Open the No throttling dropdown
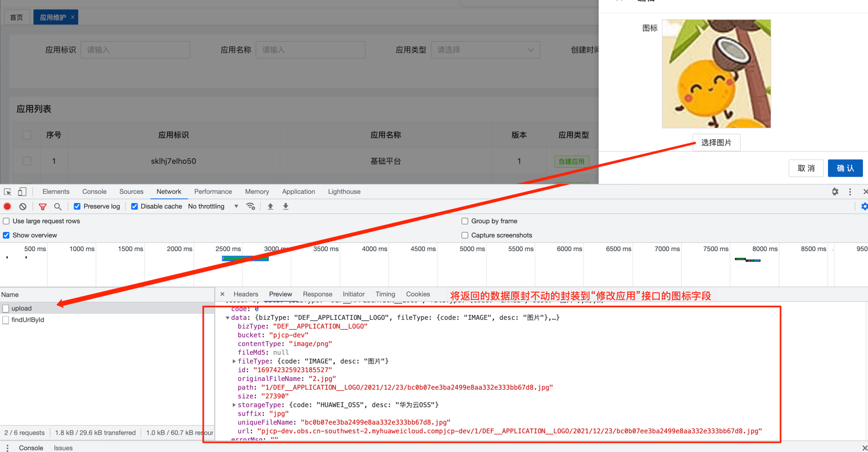Image resolution: width=868 pixels, height=452 pixels. pos(213,206)
